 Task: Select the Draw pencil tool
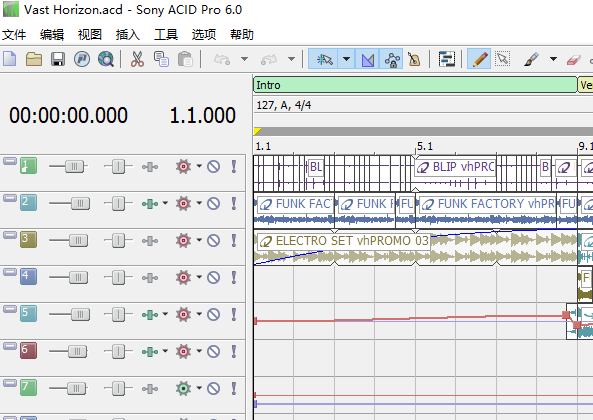[x=479, y=59]
